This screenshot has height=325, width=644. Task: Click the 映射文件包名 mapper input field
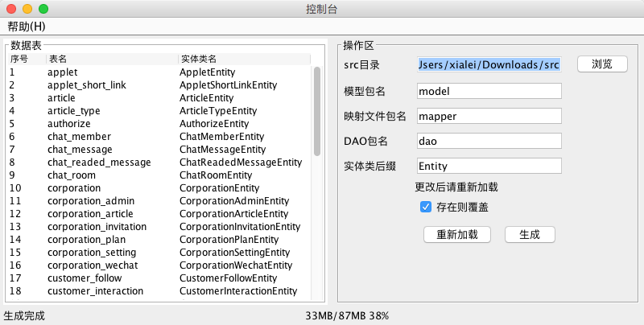(x=488, y=116)
